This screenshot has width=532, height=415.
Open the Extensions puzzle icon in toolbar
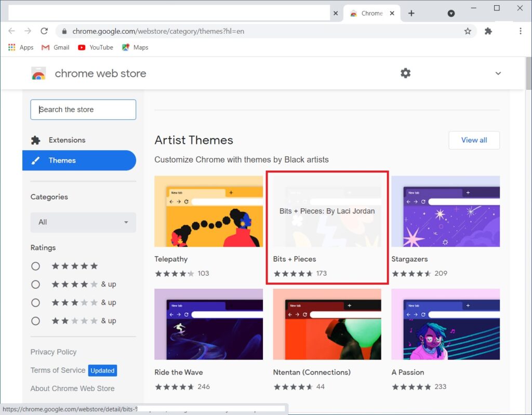coord(488,31)
